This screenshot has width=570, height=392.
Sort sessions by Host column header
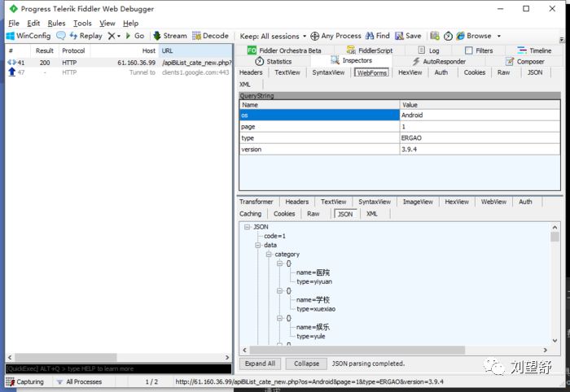[125, 50]
